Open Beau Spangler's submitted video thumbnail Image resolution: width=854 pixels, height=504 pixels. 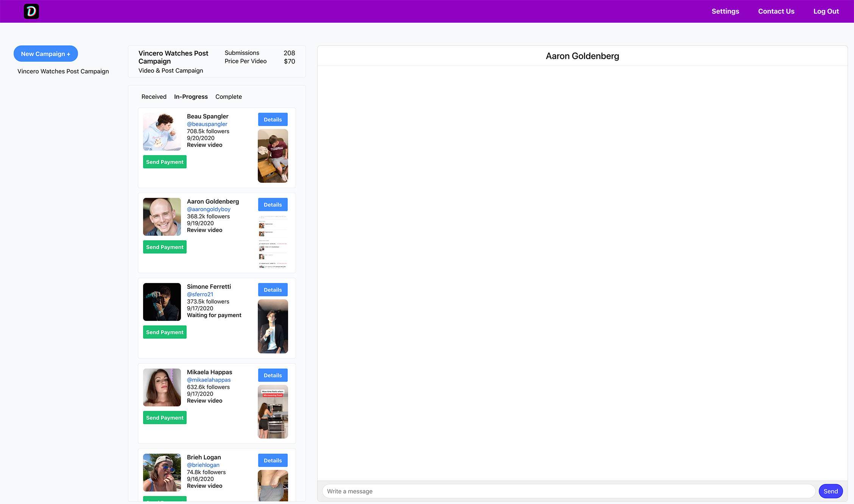pyautogui.click(x=273, y=156)
